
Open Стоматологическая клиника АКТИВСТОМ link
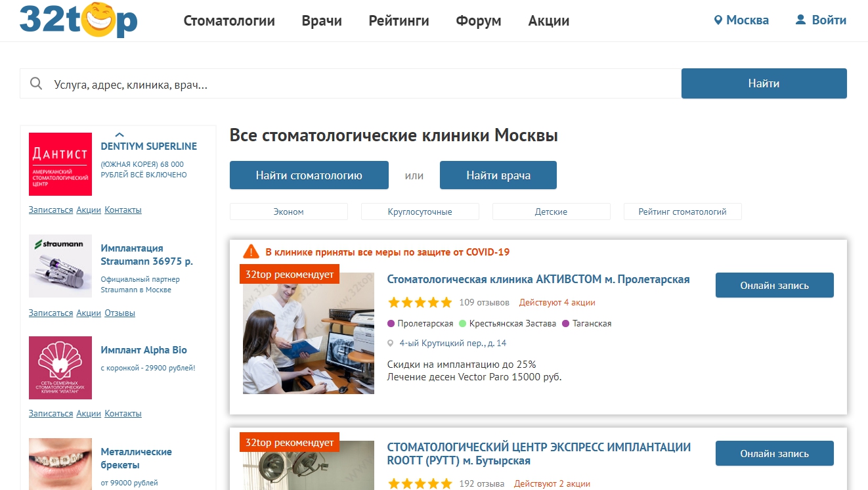[x=538, y=279]
